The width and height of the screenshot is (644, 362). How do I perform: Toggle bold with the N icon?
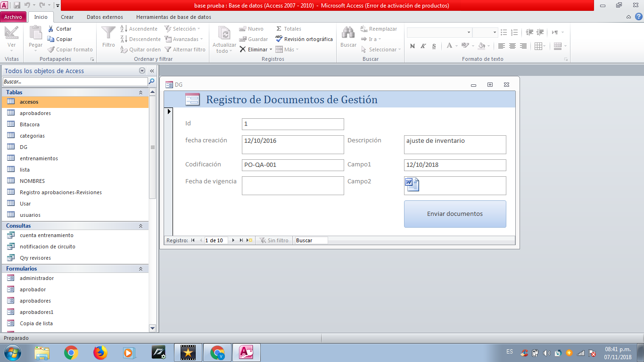click(x=412, y=46)
